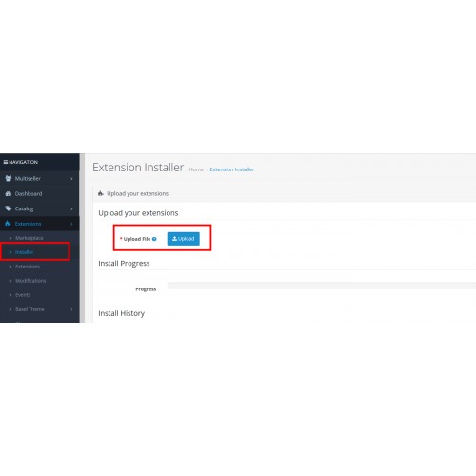This screenshot has width=476, height=476.
Task: Go to Home breadcrumb link
Action: coord(196,169)
